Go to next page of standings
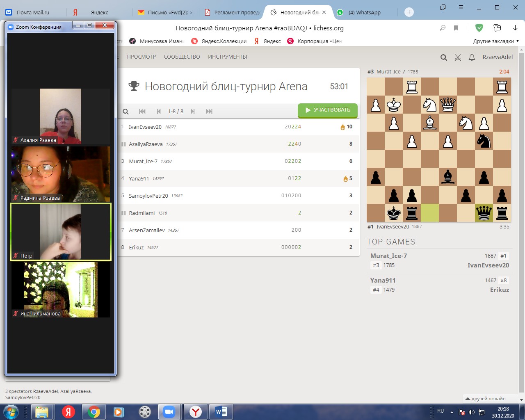 192,111
